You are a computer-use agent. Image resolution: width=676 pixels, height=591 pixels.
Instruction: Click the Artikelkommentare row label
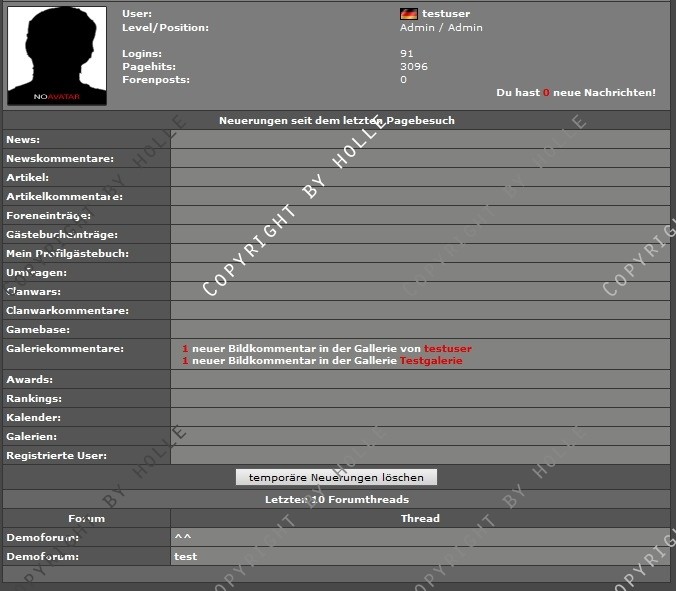pos(64,197)
